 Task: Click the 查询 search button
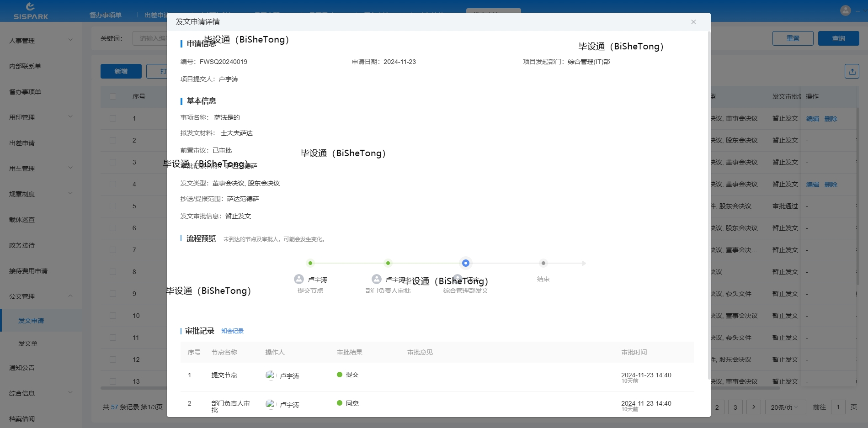click(838, 38)
